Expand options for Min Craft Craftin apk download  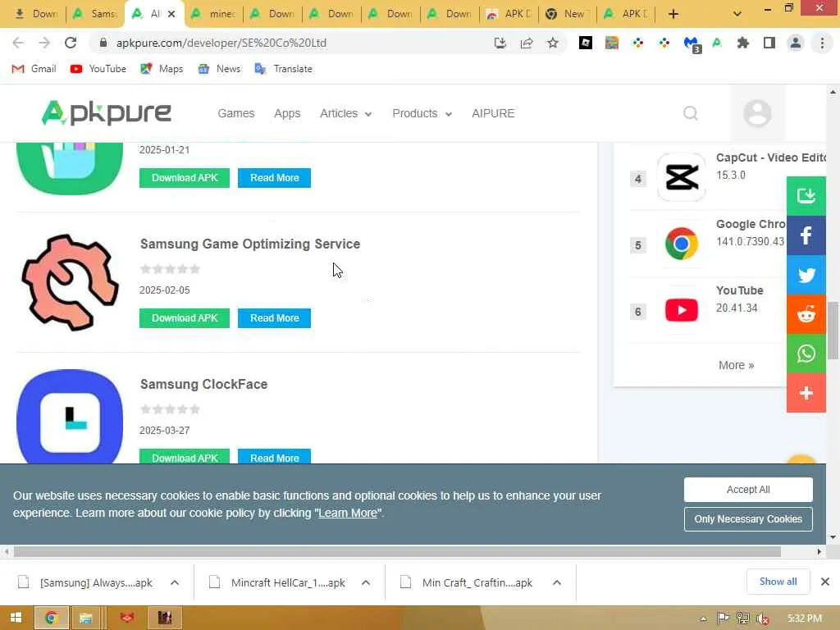[x=557, y=583]
